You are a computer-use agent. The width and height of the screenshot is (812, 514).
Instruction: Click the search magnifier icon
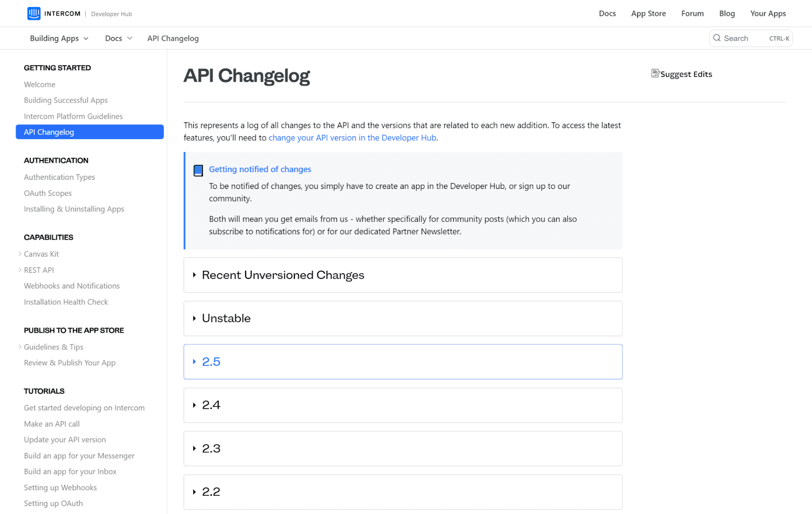tap(717, 38)
